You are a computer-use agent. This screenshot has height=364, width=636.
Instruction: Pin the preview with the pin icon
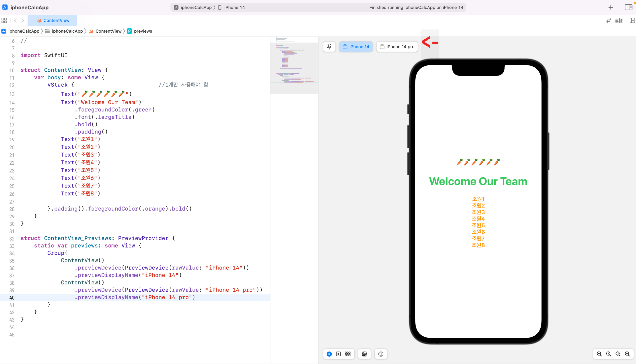329,46
